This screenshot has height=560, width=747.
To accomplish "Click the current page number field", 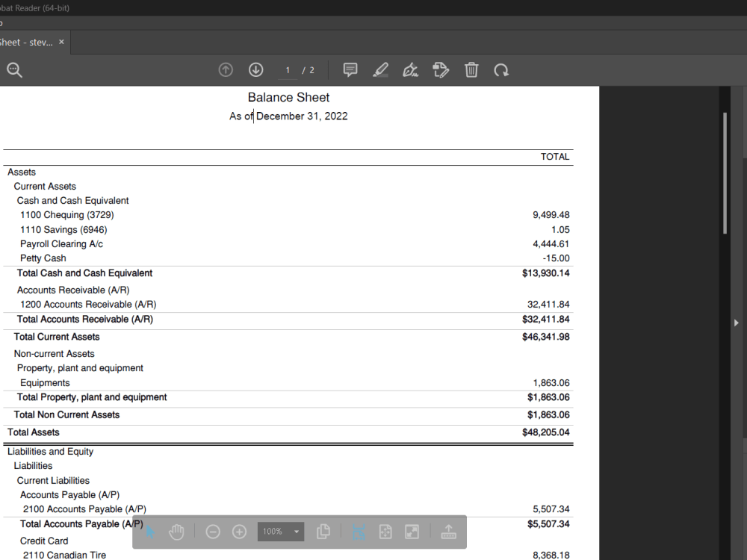I will (288, 70).
